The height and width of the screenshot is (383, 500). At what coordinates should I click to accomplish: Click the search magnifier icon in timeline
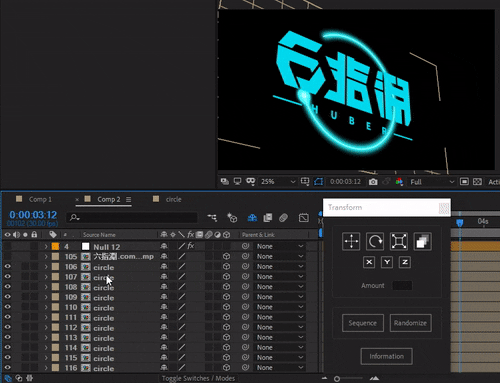click(74, 218)
